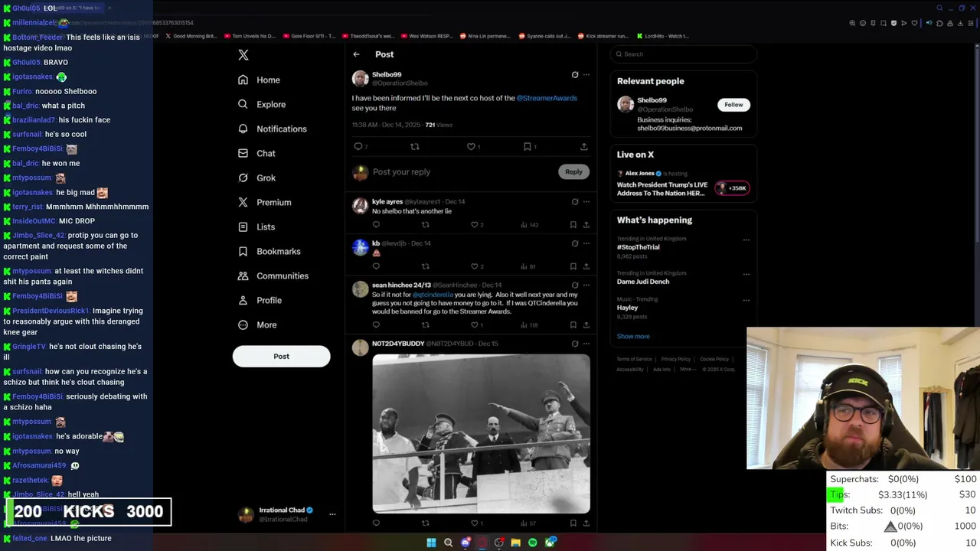Go back using the arrow beside Post
The width and height of the screenshot is (980, 551).
(x=356, y=54)
